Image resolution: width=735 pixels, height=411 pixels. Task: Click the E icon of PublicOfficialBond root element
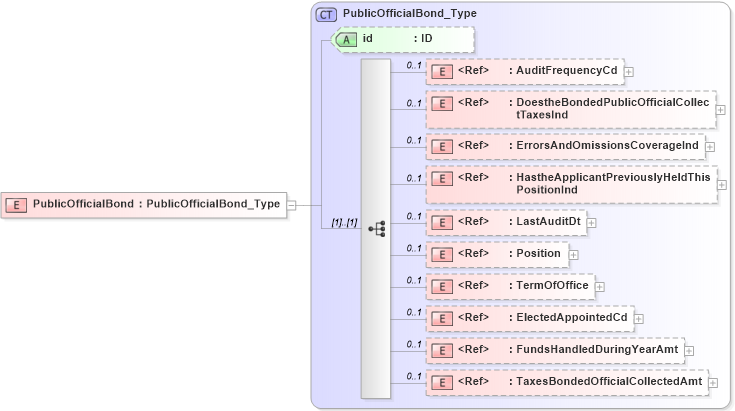[17, 204]
